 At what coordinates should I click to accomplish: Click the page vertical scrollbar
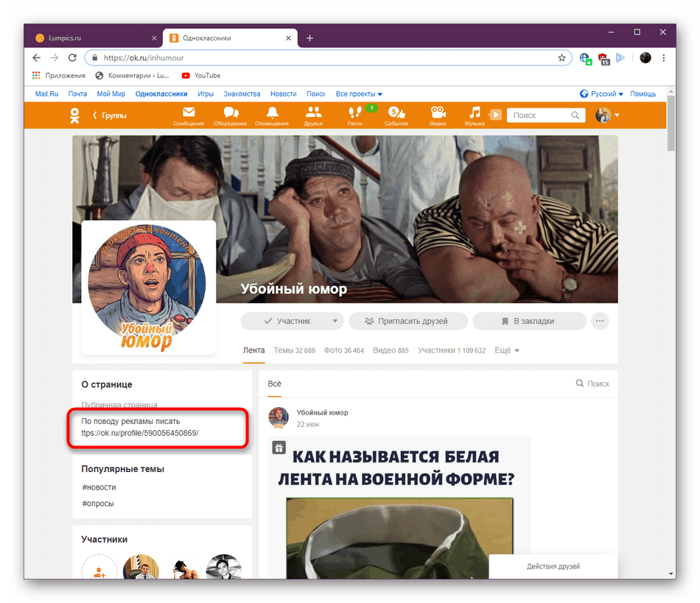(x=671, y=123)
